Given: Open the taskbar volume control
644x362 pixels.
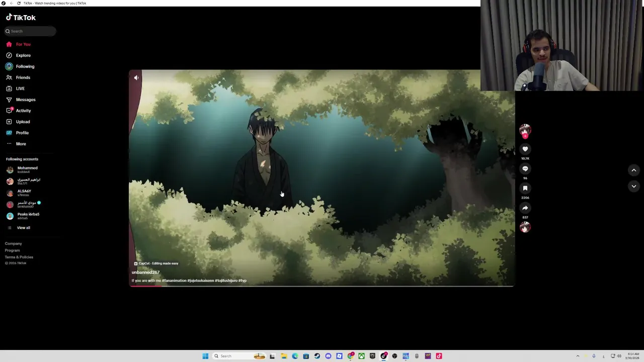Looking at the screenshot, I should click(619, 356).
